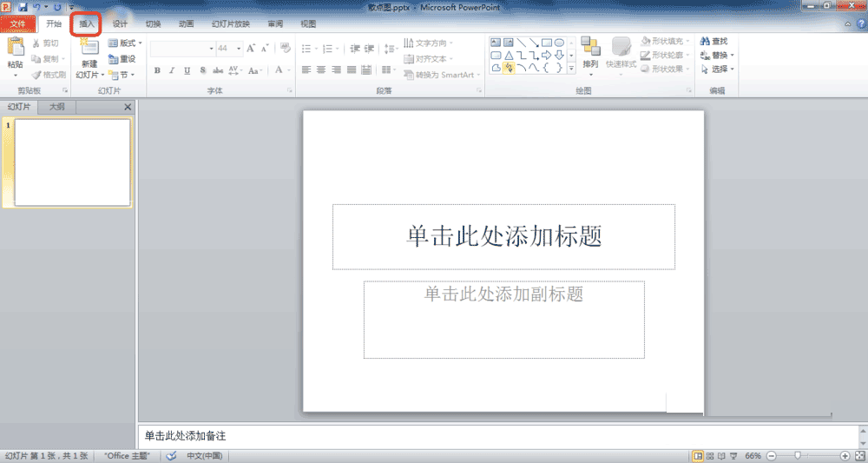Toggle Italic formatting
The height and width of the screenshot is (463, 868).
pos(172,70)
